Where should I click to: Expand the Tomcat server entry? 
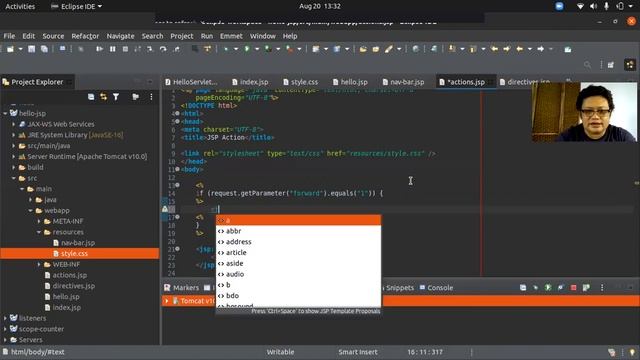tap(167, 301)
